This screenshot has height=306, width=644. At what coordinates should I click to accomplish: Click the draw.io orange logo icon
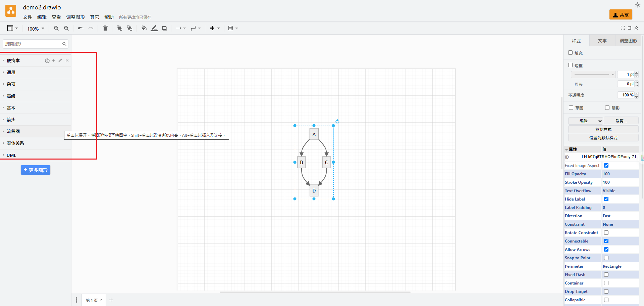pos(11,11)
